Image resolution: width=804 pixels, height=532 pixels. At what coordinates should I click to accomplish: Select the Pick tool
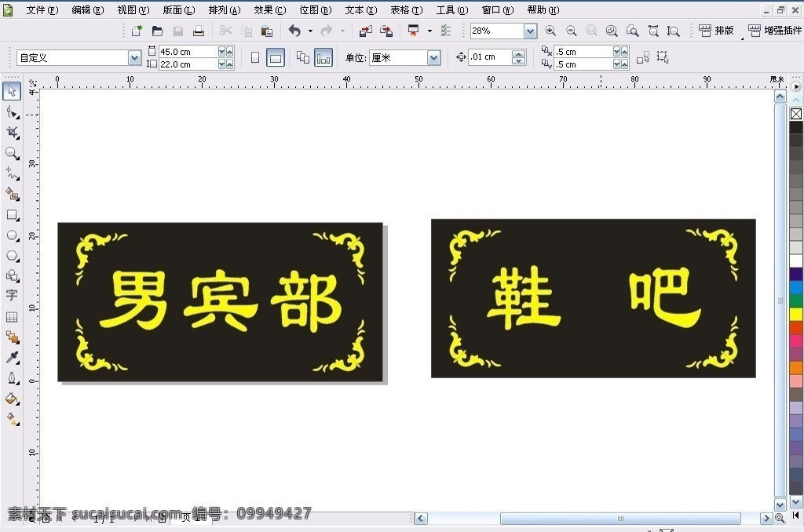(x=12, y=92)
